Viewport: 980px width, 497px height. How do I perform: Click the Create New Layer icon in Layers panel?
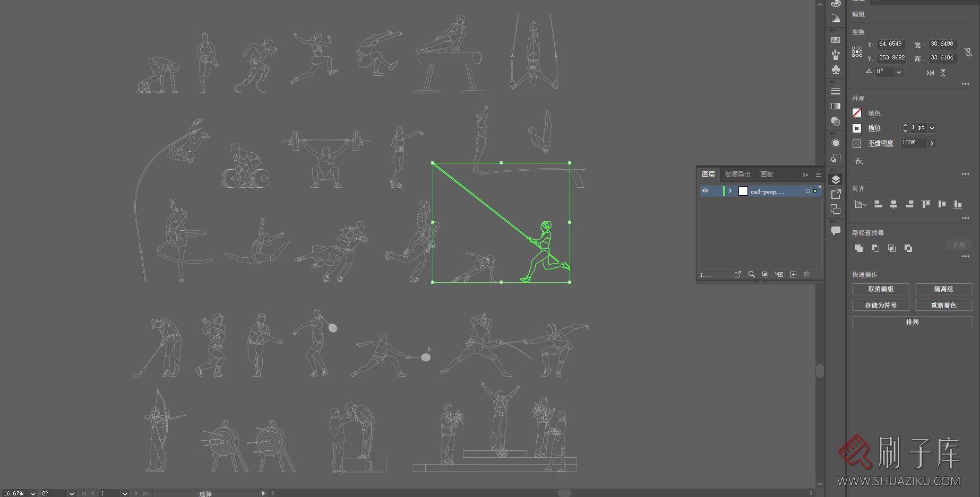793,274
